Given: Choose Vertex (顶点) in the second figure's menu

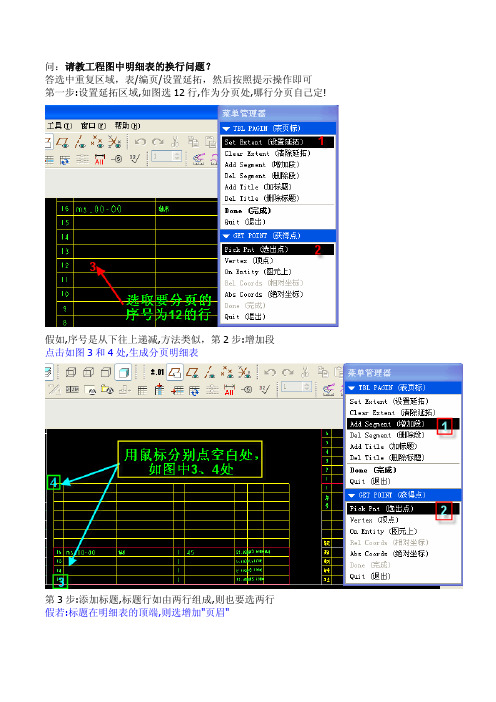Looking at the screenshot, I should pyautogui.click(x=374, y=520).
